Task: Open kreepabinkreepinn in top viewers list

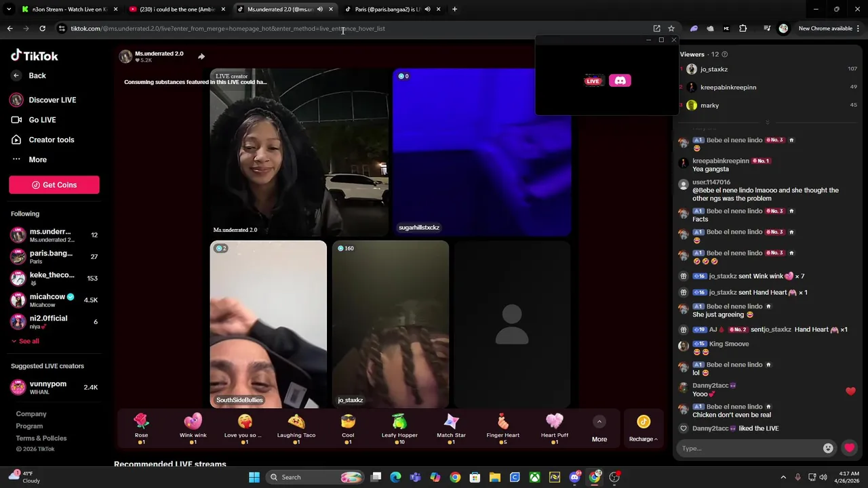Action: click(768, 87)
